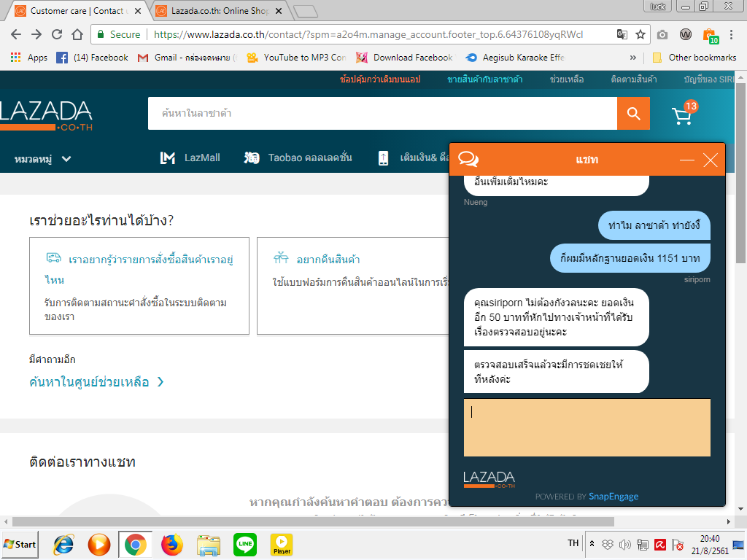The width and height of the screenshot is (747, 560).
Task: Click TH language indicator in tray
Action: point(573,542)
